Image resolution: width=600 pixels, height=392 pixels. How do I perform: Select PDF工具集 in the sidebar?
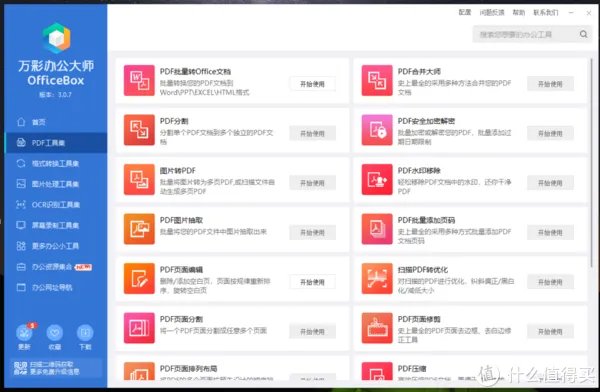coord(56,143)
